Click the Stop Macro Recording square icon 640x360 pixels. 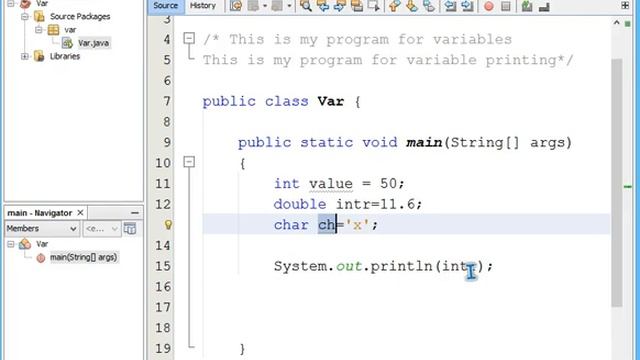coord(505,6)
